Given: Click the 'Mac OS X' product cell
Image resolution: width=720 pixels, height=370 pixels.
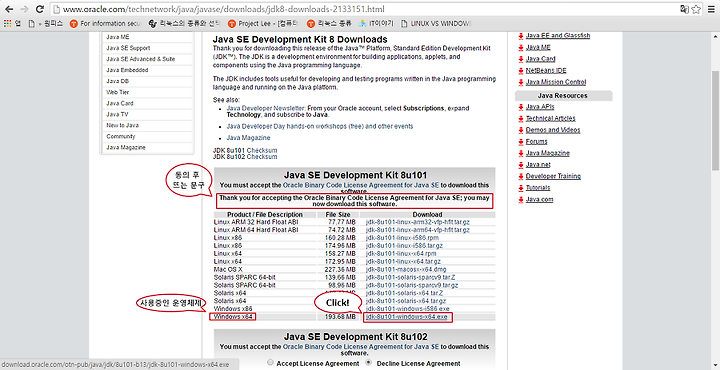Looking at the screenshot, I should 228,269.
